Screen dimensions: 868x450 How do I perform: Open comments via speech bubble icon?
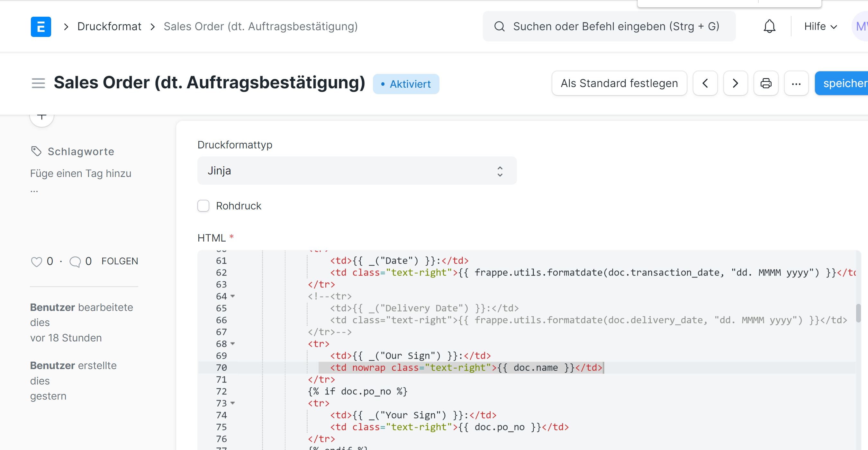[75, 261]
